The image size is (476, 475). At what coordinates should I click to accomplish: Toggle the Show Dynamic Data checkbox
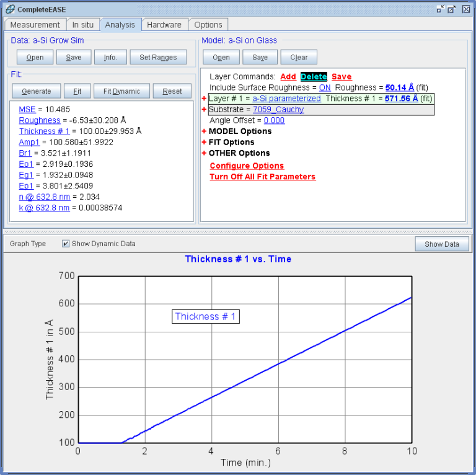pos(66,244)
